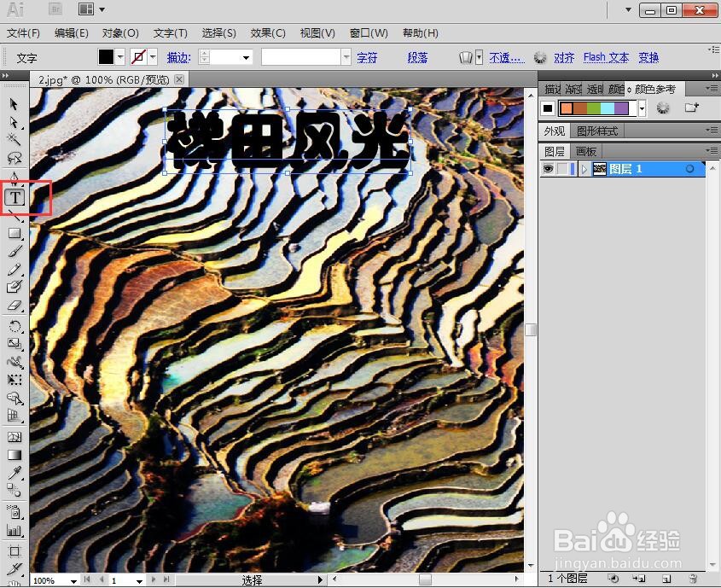Screen dimensions: 721x588
Task: Open the stroke weight dropdown
Action: (x=246, y=57)
